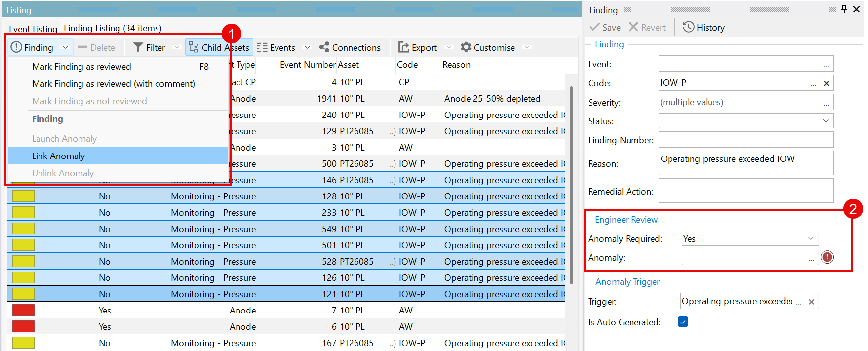Choose Link Anomaly menu entry
The image size is (868, 351).
118,156
